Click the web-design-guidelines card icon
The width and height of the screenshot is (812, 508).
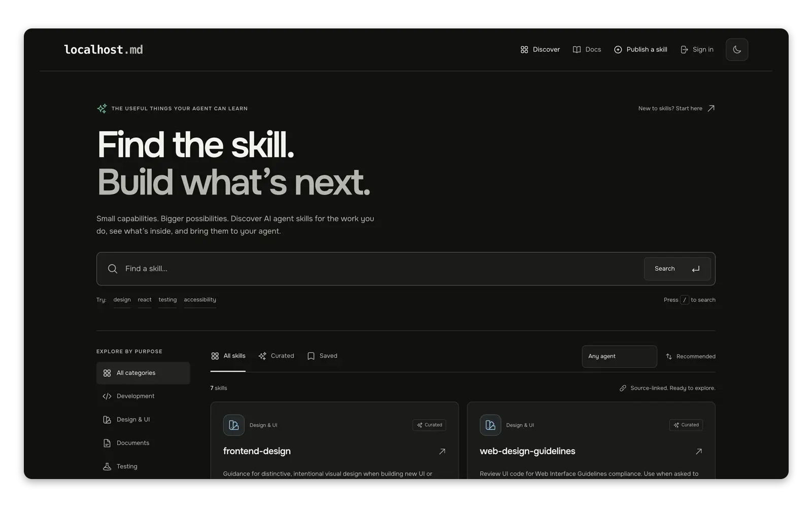(490, 425)
